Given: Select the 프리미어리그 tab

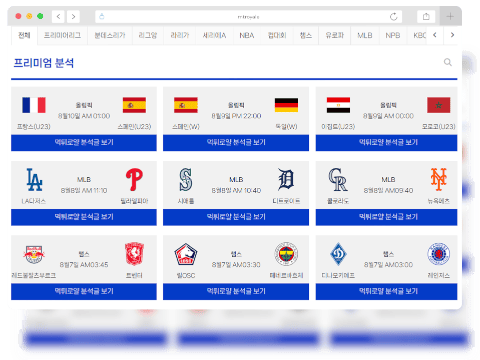Looking at the screenshot, I should (x=62, y=35).
